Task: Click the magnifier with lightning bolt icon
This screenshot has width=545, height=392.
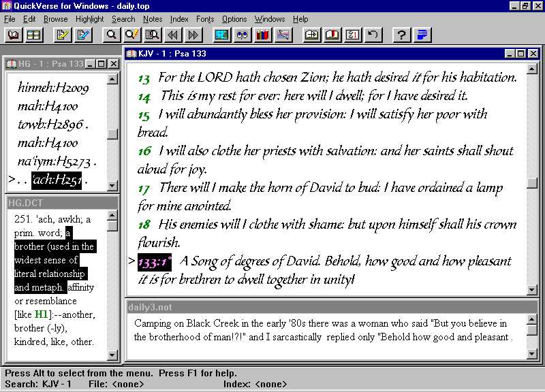Action: (132, 35)
